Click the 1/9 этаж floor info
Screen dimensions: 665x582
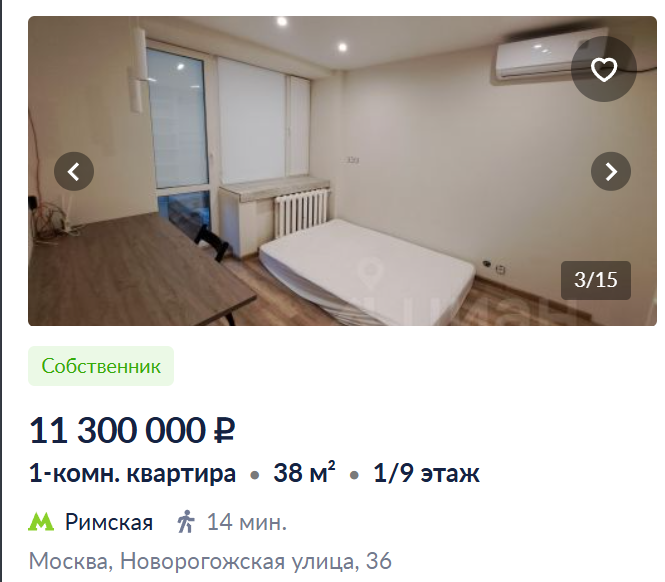(426, 473)
